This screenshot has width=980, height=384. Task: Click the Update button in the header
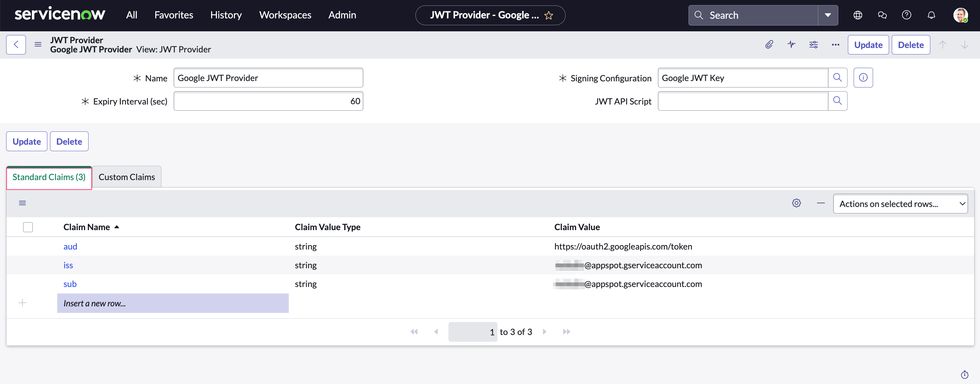(868, 45)
